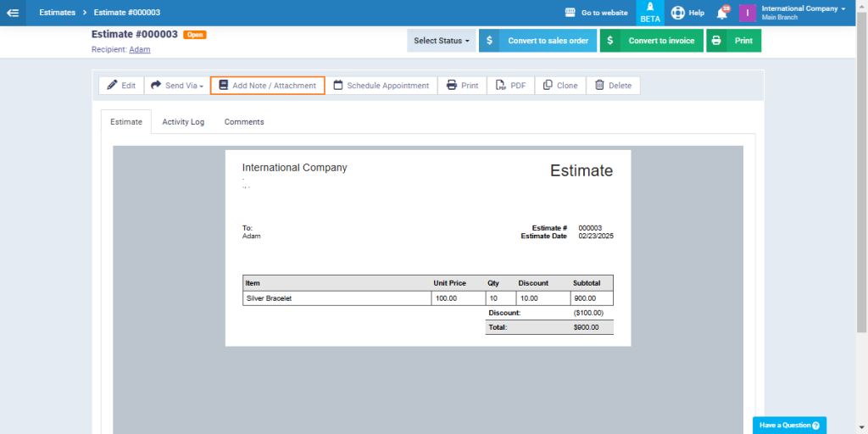Click the BETA rocket icon
868x434 pixels.
[650, 7]
